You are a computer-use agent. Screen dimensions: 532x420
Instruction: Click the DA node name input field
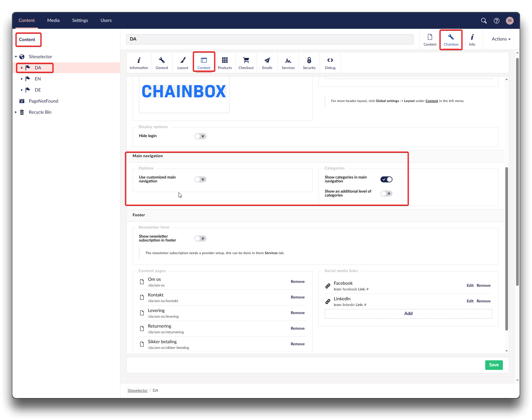point(270,39)
